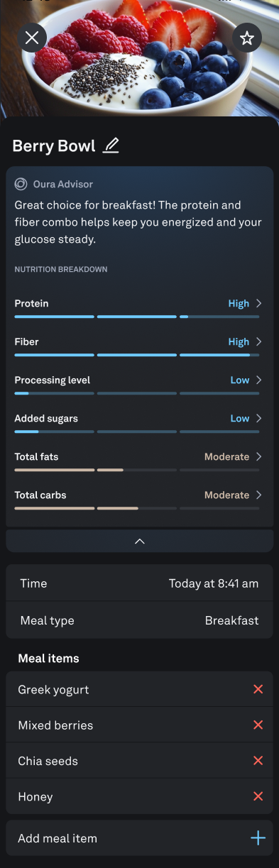The width and height of the screenshot is (279, 868).
Task: Edit the Berry Bowl name pencil icon
Action: coord(111,145)
